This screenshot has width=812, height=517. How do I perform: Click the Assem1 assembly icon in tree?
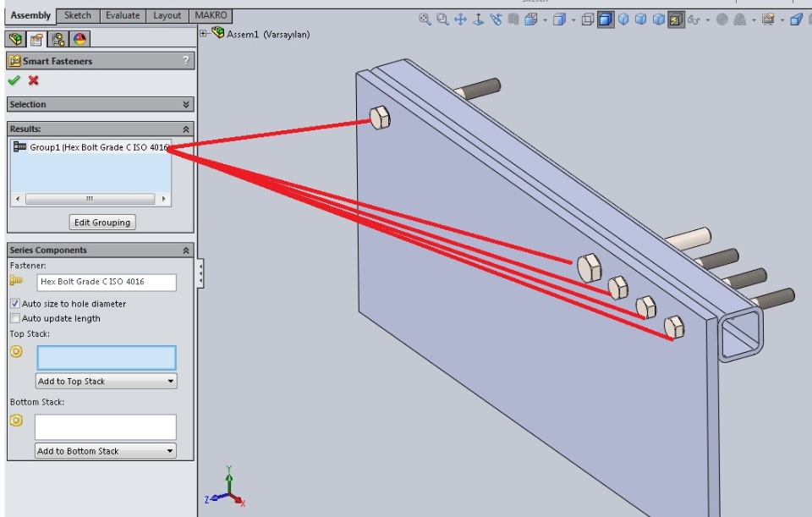click(218, 33)
